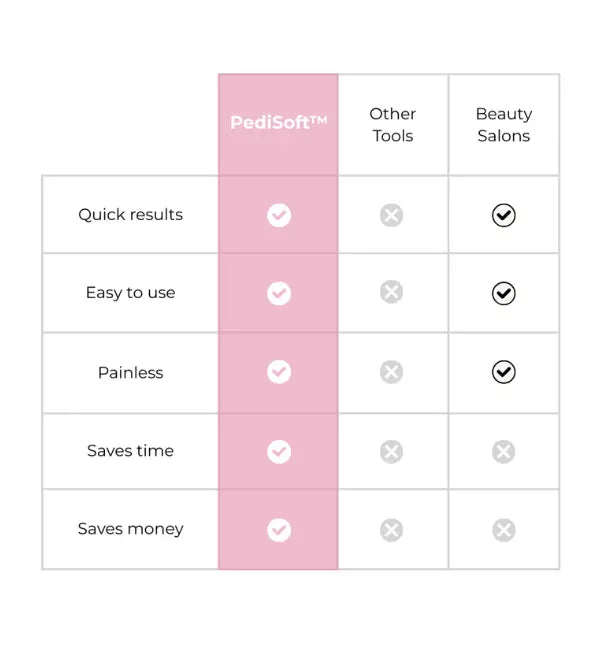Click Beauty Salons checkmark for Easy to use
This screenshot has width=600, height=650.
(504, 293)
